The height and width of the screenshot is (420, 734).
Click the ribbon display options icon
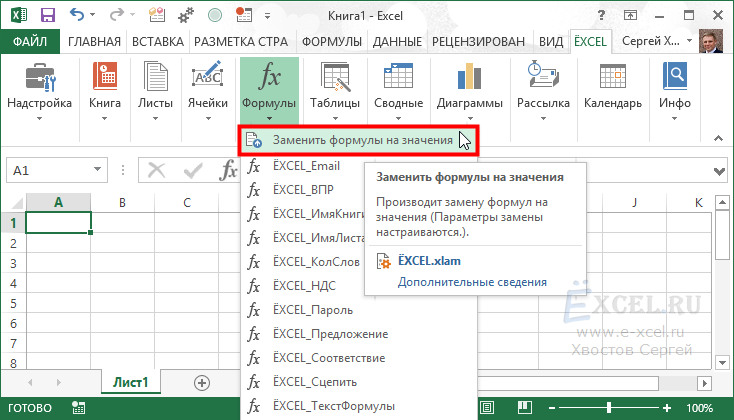[x=631, y=15]
